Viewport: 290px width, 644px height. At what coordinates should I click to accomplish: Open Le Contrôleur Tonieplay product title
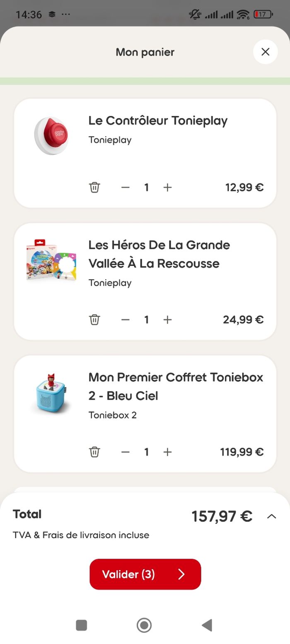[x=158, y=121]
